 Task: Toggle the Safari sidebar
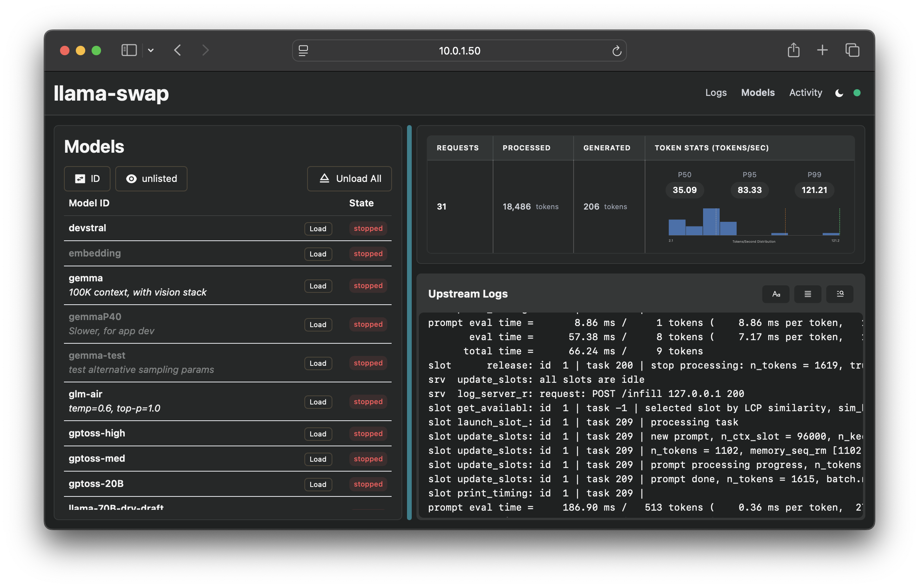click(129, 51)
